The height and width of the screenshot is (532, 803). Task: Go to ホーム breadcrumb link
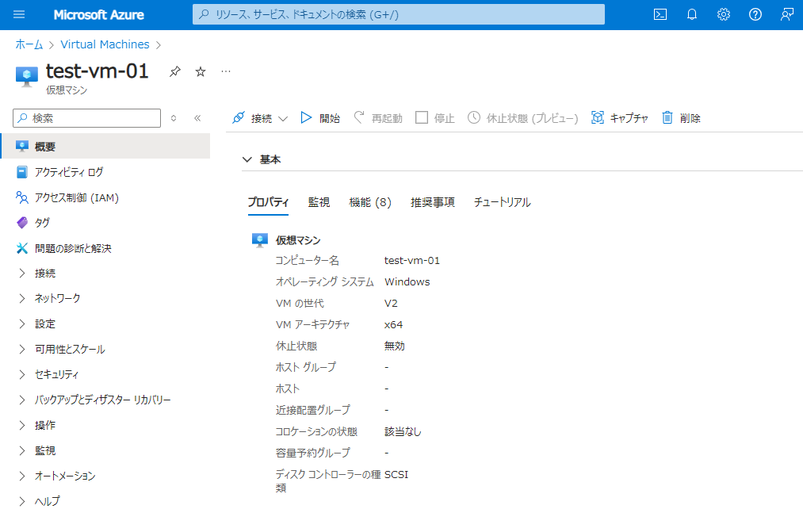click(x=29, y=44)
